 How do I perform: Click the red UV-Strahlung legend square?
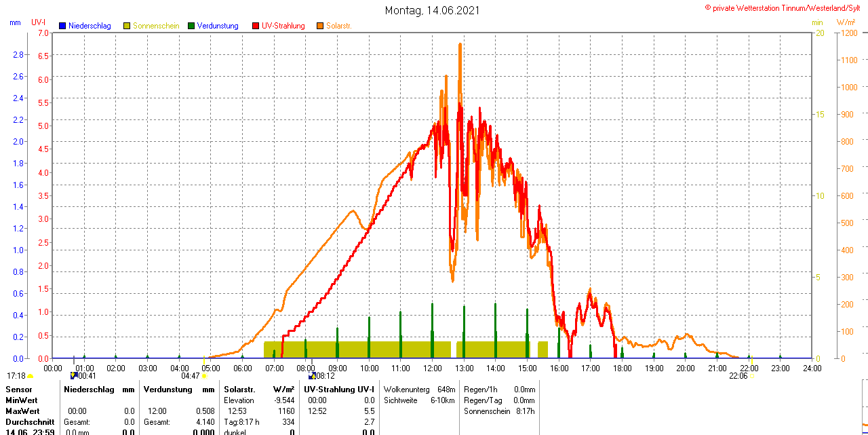pyautogui.click(x=256, y=26)
